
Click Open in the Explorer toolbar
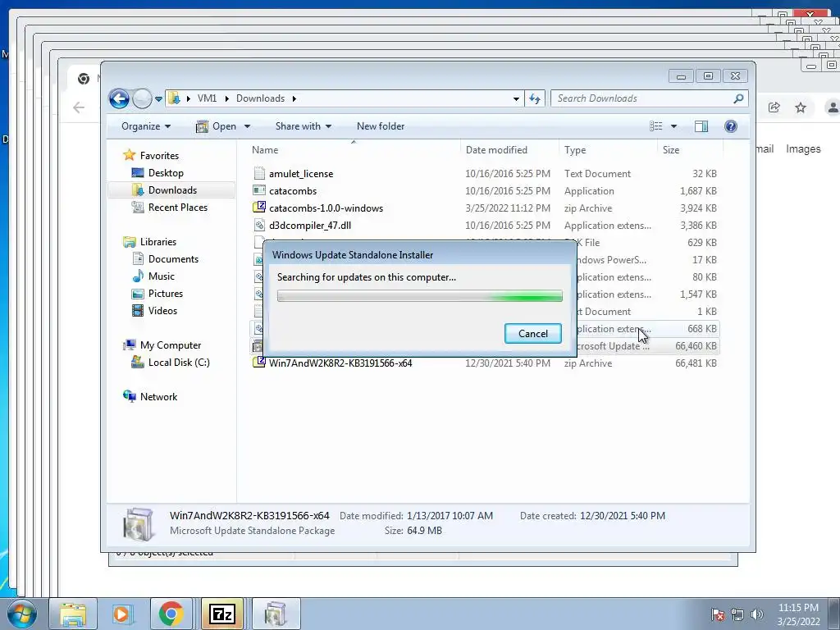point(217,126)
